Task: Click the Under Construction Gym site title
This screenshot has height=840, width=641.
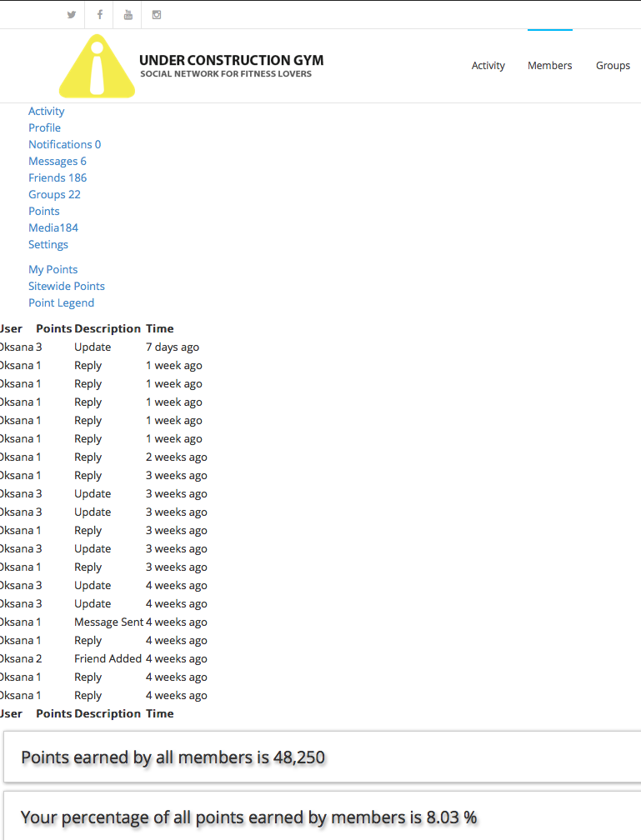Action: pos(231,61)
